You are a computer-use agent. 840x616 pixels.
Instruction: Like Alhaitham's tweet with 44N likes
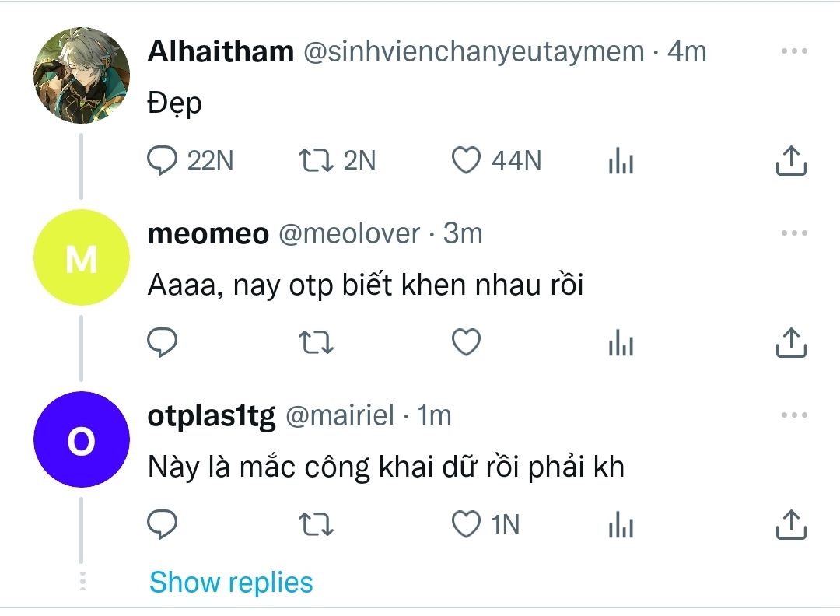point(466,161)
